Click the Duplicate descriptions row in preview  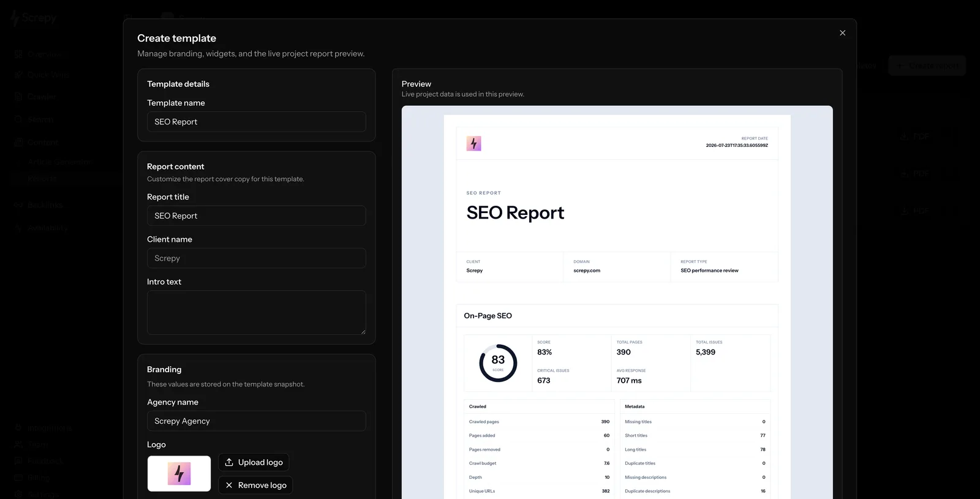click(x=695, y=491)
